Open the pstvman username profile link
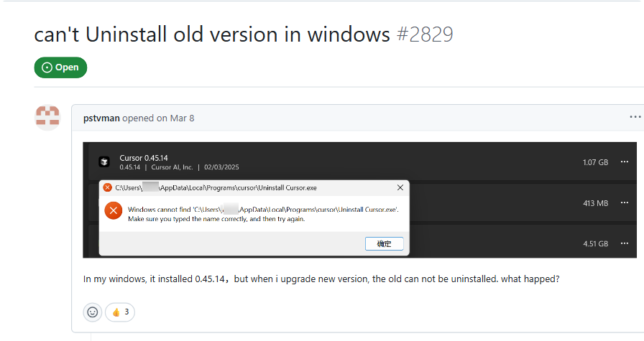 [101, 118]
